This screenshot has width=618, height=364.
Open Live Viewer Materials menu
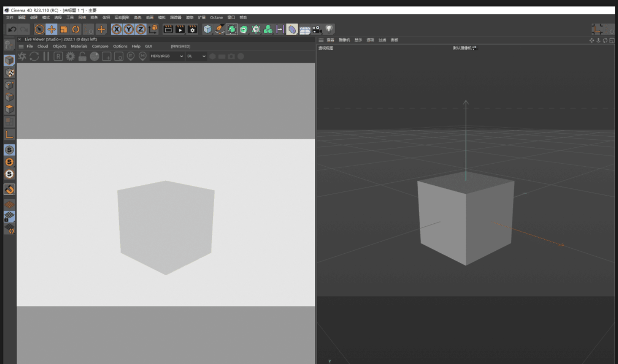pyautogui.click(x=79, y=46)
